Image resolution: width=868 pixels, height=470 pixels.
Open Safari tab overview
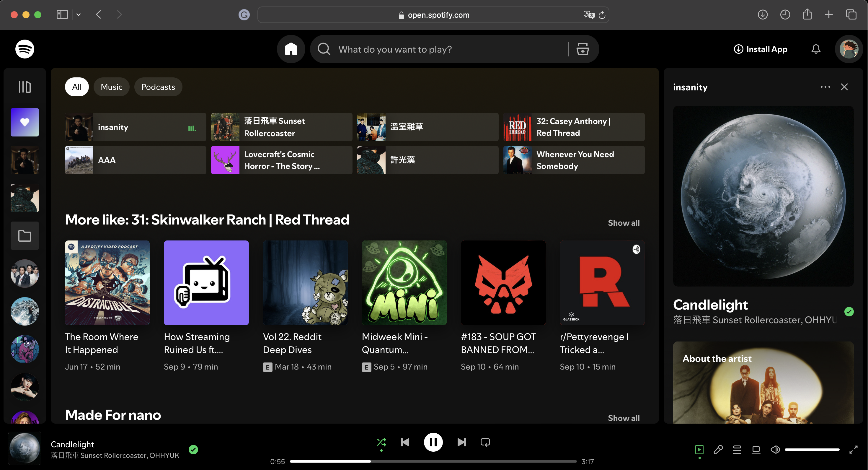pos(851,14)
